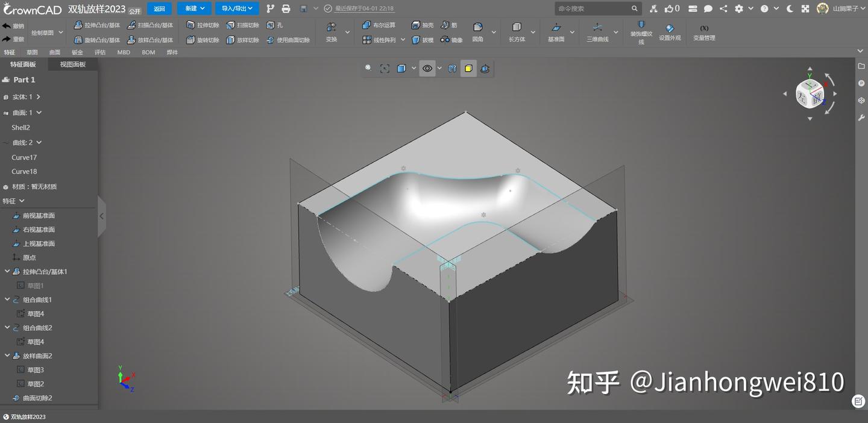
Task: Switch to dark mode with the moon icon
Action: (x=790, y=9)
